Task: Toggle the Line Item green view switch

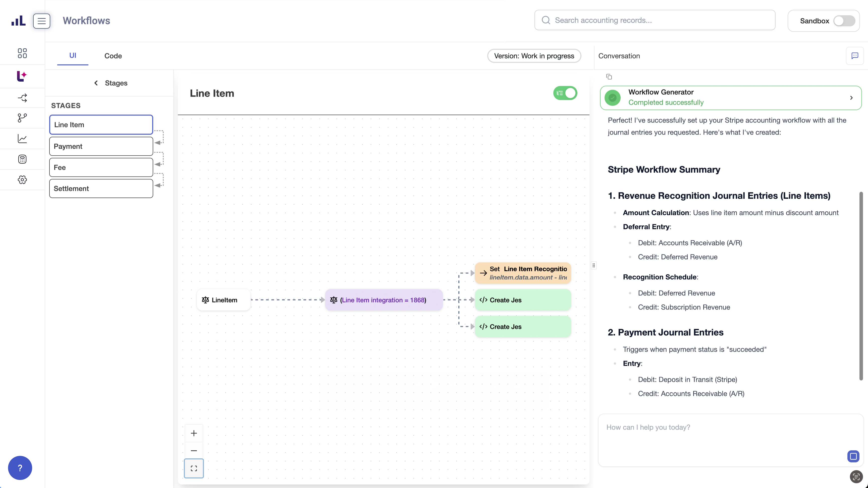Action: pyautogui.click(x=565, y=93)
